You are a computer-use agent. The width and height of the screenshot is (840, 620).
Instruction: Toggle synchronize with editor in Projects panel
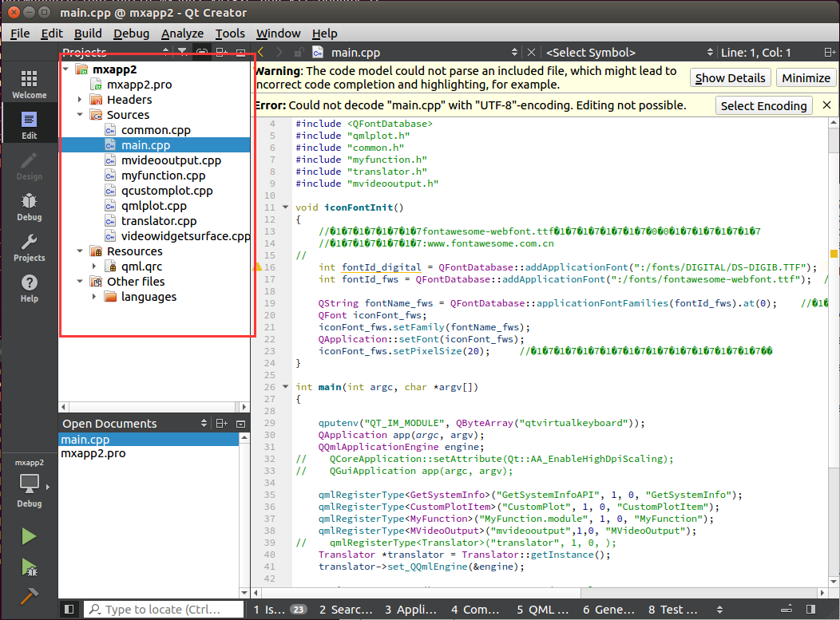point(202,53)
